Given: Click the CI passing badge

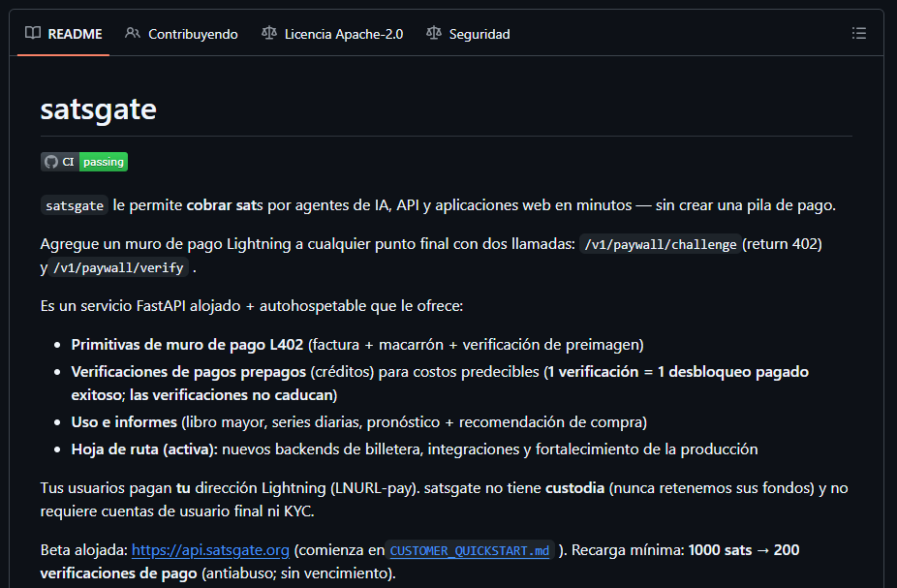Looking at the screenshot, I should [x=84, y=162].
